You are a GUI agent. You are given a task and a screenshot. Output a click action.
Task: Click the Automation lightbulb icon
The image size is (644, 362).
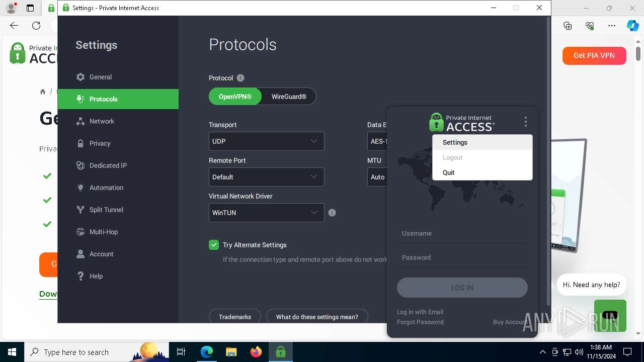(x=80, y=188)
